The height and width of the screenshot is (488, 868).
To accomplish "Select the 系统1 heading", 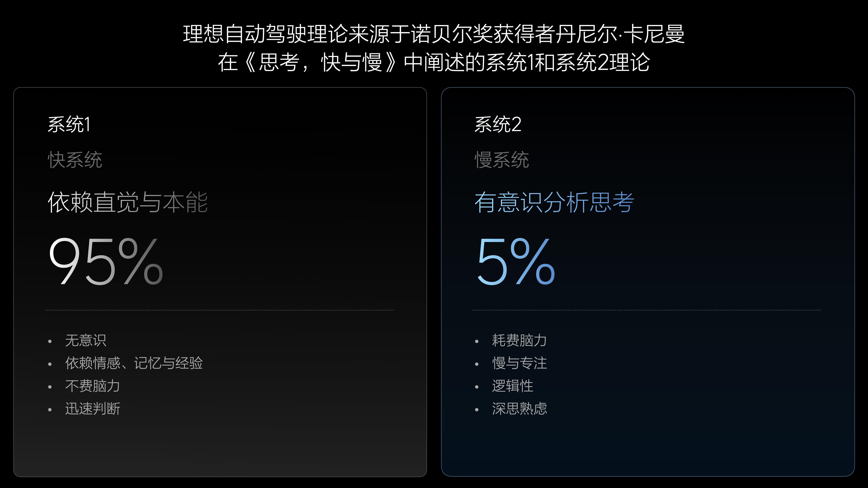I will coord(69,124).
